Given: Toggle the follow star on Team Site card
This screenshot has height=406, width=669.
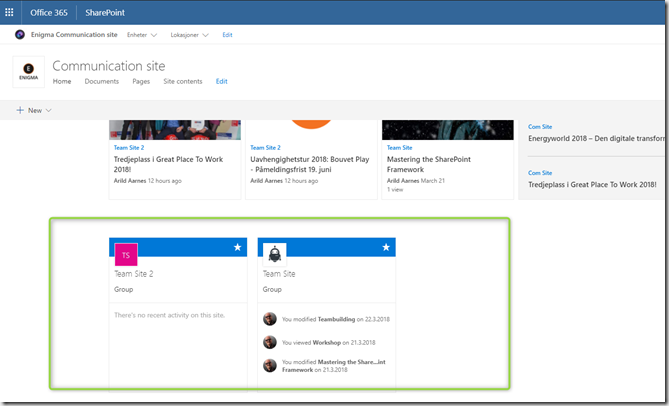Looking at the screenshot, I should (x=386, y=247).
